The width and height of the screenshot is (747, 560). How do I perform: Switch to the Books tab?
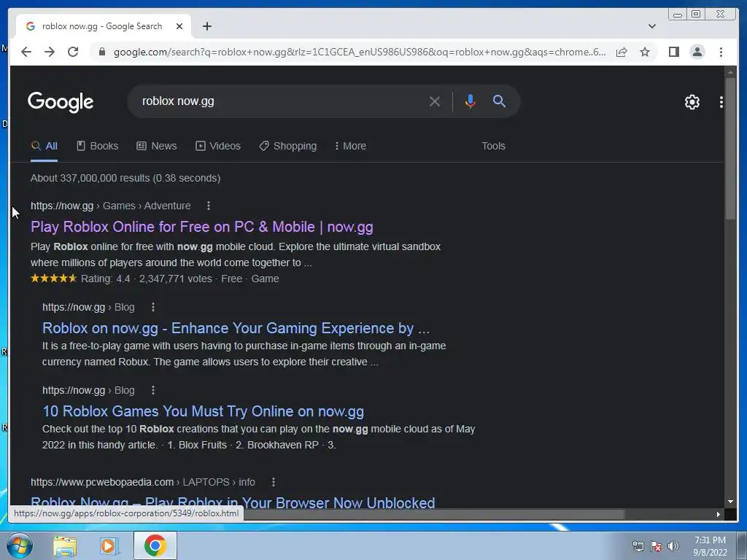pos(98,146)
